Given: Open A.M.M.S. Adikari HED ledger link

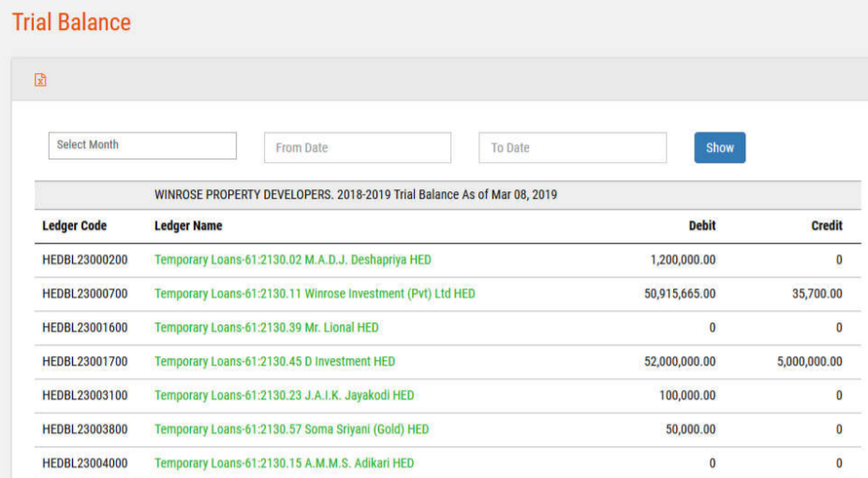Looking at the screenshot, I should 284,463.
